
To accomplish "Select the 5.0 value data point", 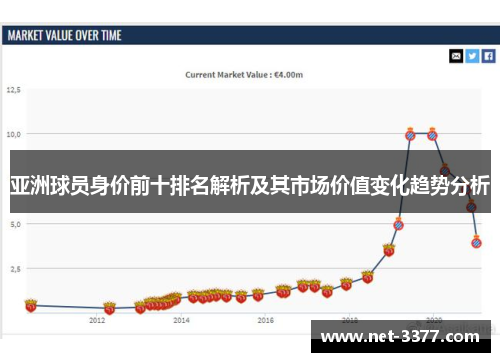I will tap(398, 224).
